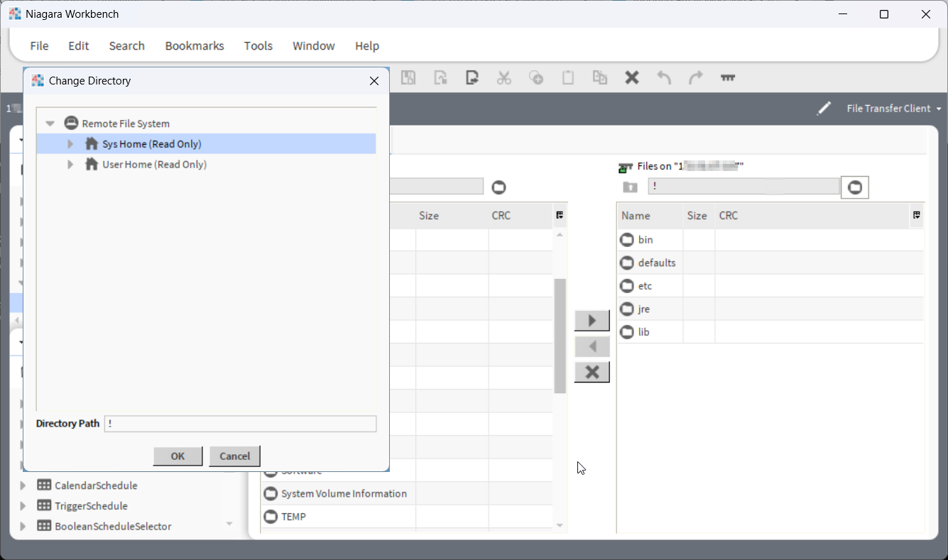Screen dimensions: 948x560
Task: Click the Size column header in remote files
Action: (x=699, y=215)
